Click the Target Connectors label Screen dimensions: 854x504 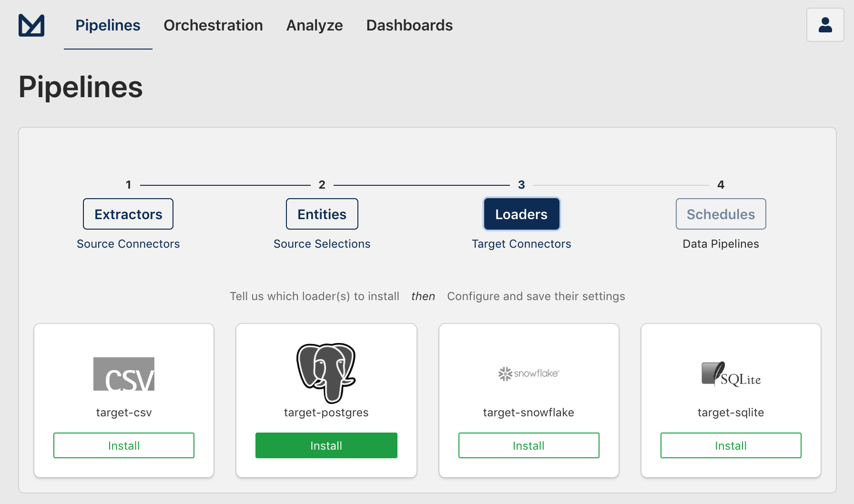521,244
